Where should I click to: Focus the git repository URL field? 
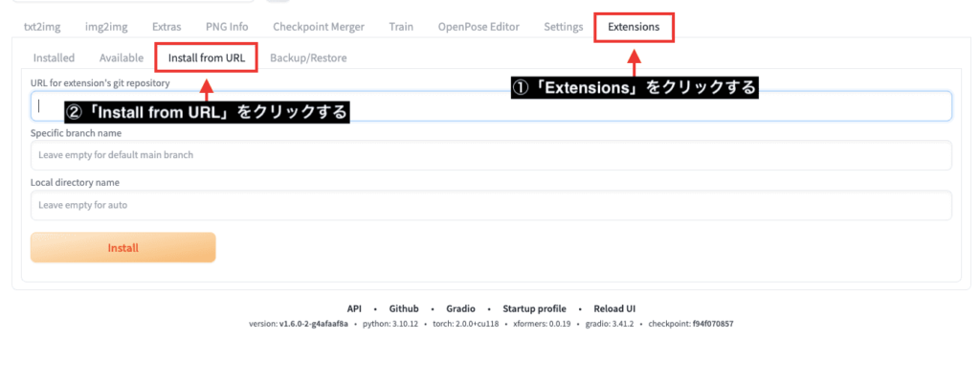(491, 105)
